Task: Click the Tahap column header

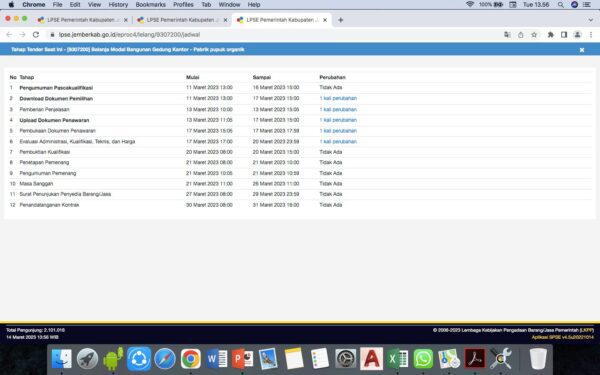Action: 27,77
